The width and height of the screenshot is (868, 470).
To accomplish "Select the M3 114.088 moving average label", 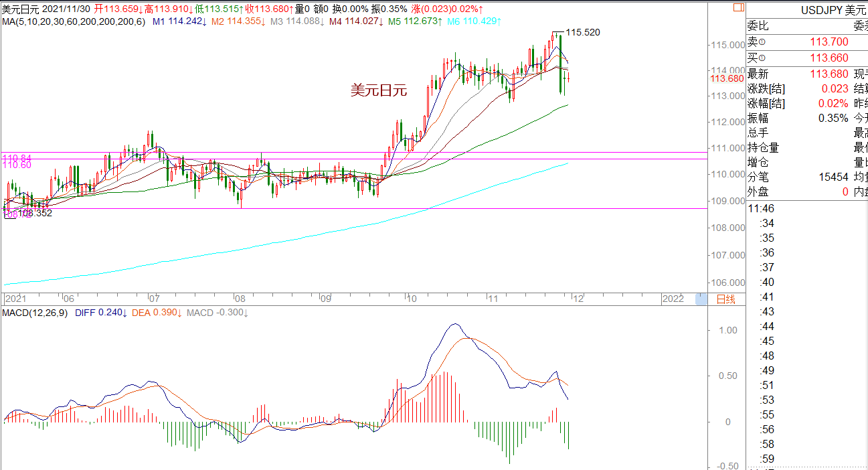I will click(x=296, y=21).
